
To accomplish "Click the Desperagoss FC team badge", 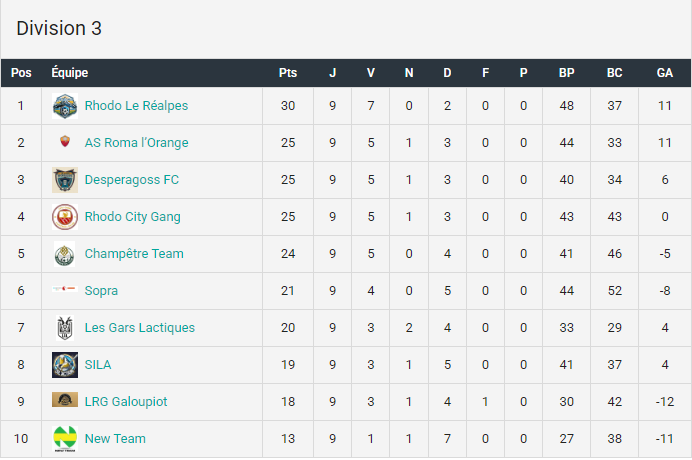I will 65,180.
